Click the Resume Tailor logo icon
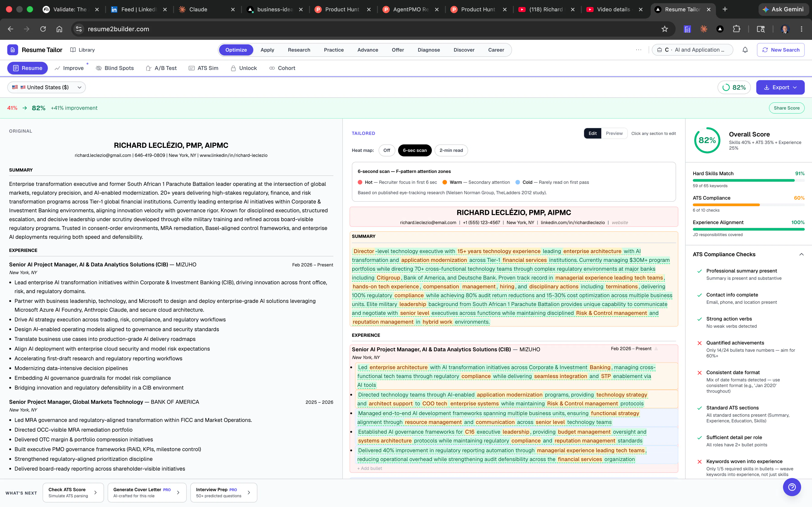 coord(13,50)
